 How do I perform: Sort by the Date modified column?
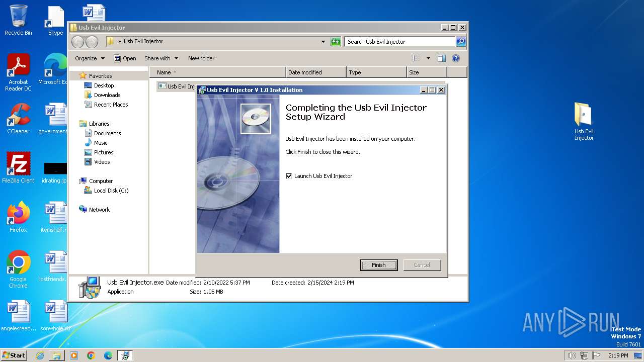point(316,72)
